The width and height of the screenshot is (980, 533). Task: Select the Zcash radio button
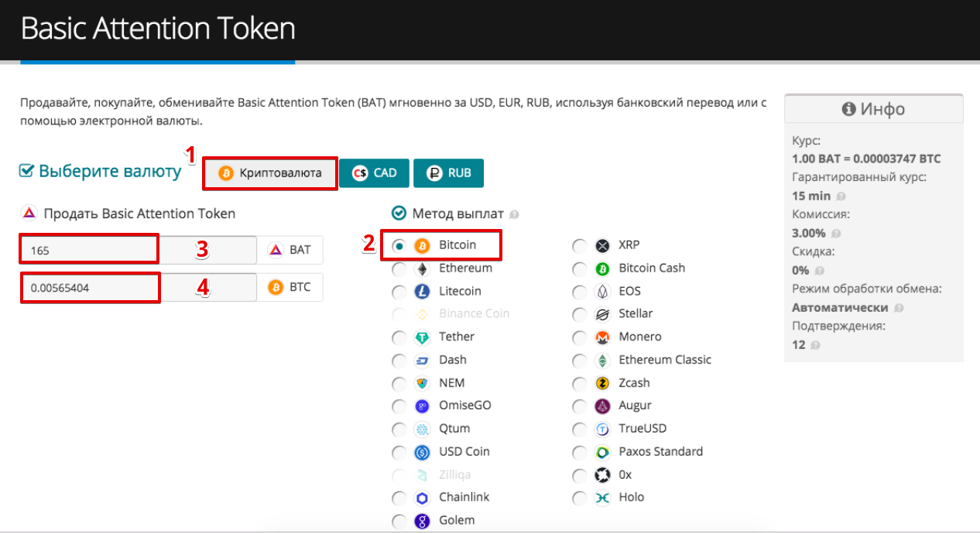pos(580,384)
